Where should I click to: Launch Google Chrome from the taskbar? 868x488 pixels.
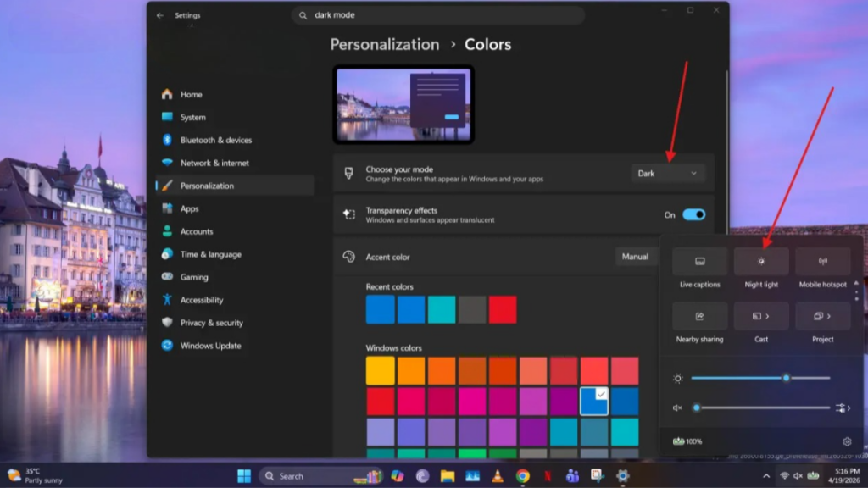(522, 476)
